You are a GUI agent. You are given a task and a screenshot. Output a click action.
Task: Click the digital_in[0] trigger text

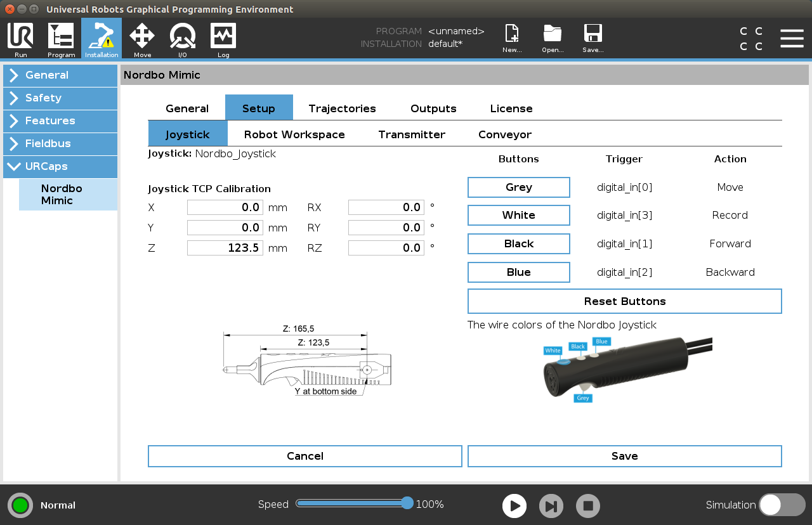click(624, 187)
